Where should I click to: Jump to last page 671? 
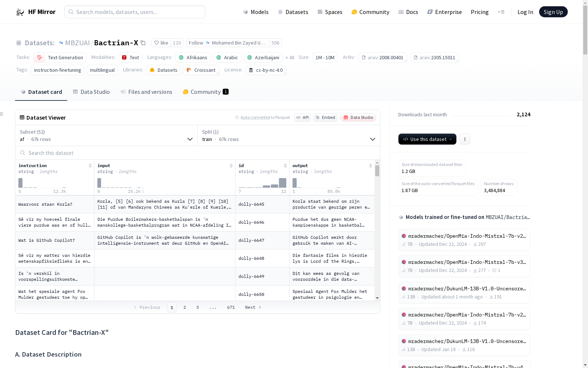pos(231,307)
